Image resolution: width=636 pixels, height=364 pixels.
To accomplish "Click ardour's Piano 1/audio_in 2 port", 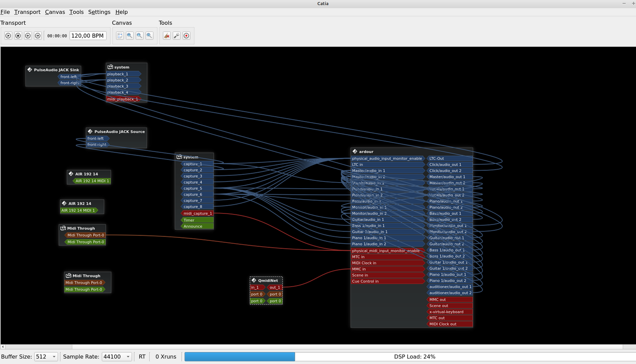I will (x=389, y=244).
